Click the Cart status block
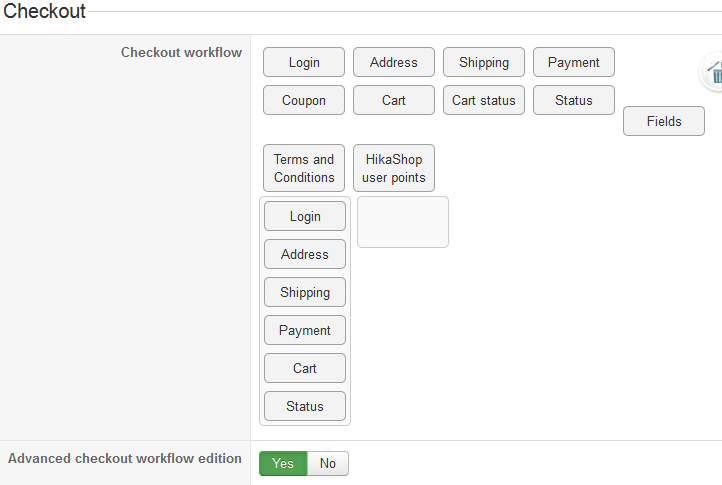The width and height of the screenshot is (722, 485). [484, 100]
